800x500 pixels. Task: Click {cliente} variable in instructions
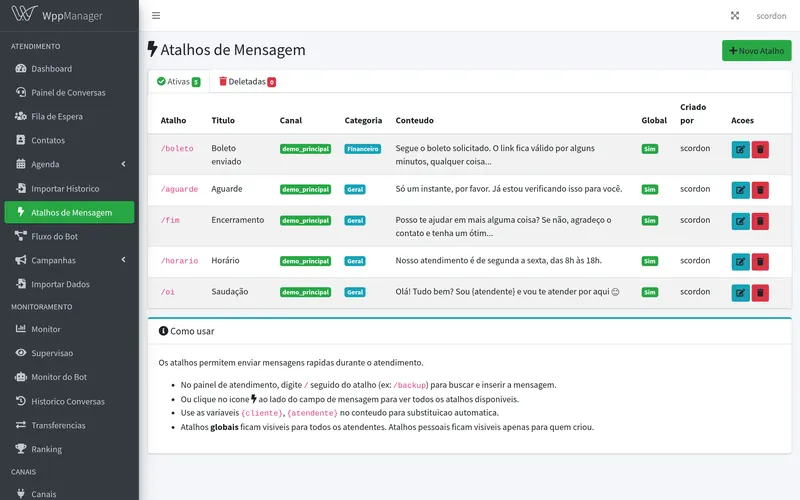261,413
